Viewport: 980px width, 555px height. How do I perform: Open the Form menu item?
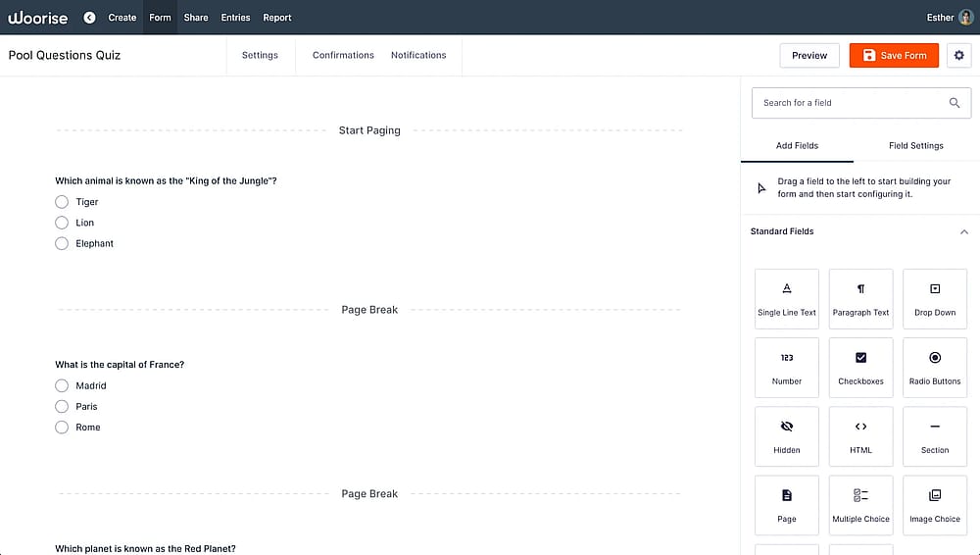[160, 18]
